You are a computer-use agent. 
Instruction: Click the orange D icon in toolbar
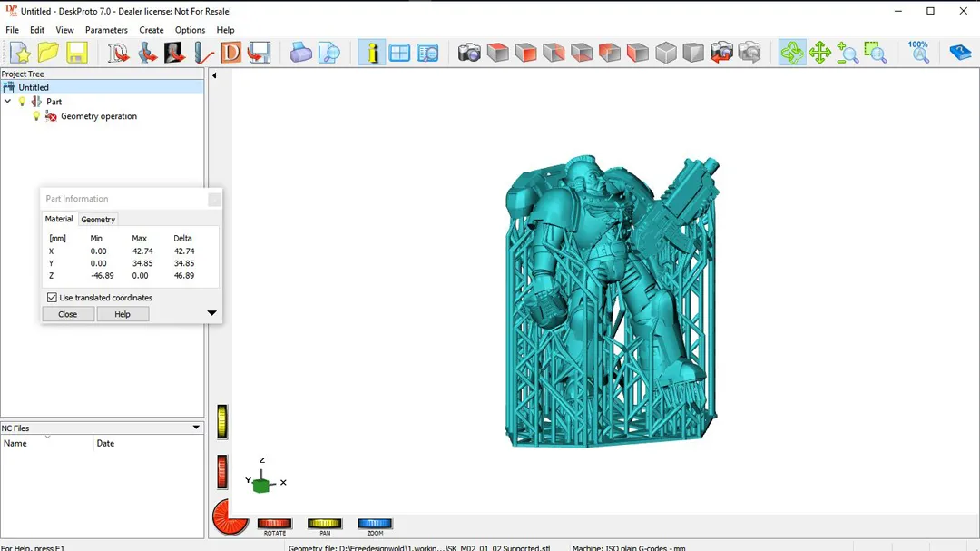tap(230, 53)
